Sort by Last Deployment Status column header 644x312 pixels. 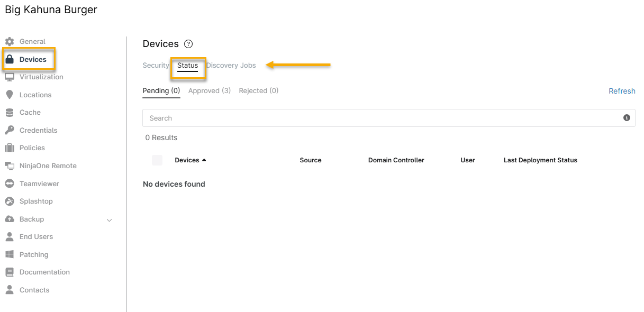[x=540, y=160]
